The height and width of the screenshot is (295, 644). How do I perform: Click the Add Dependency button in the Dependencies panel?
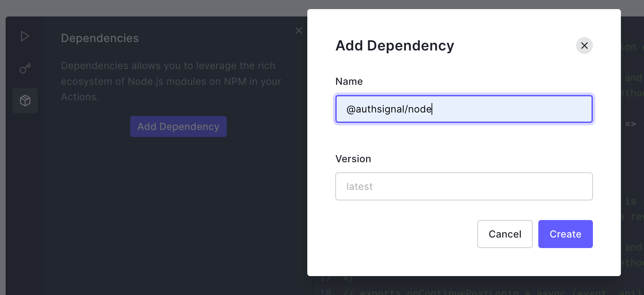pos(178,126)
